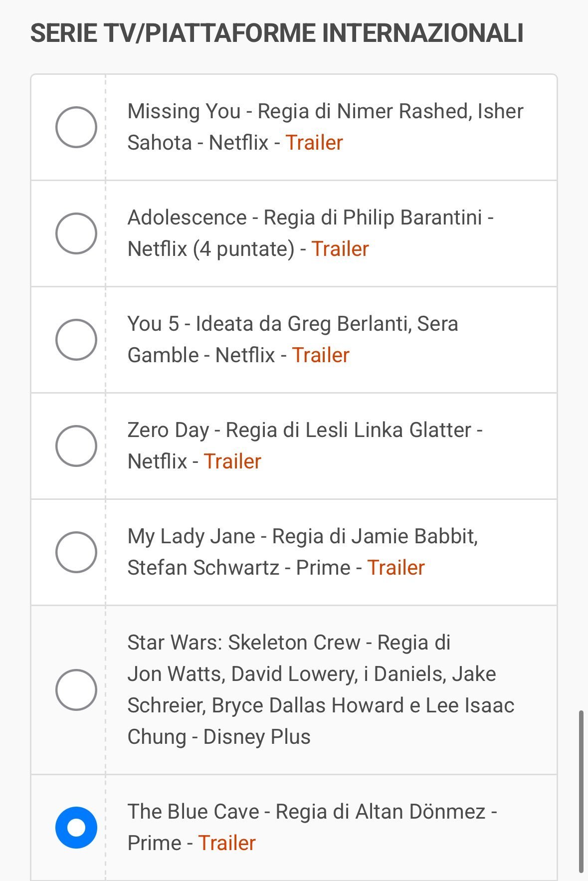Open the Zero Day trailer link
Image resolution: width=588 pixels, height=881 pixels.
point(232,462)
